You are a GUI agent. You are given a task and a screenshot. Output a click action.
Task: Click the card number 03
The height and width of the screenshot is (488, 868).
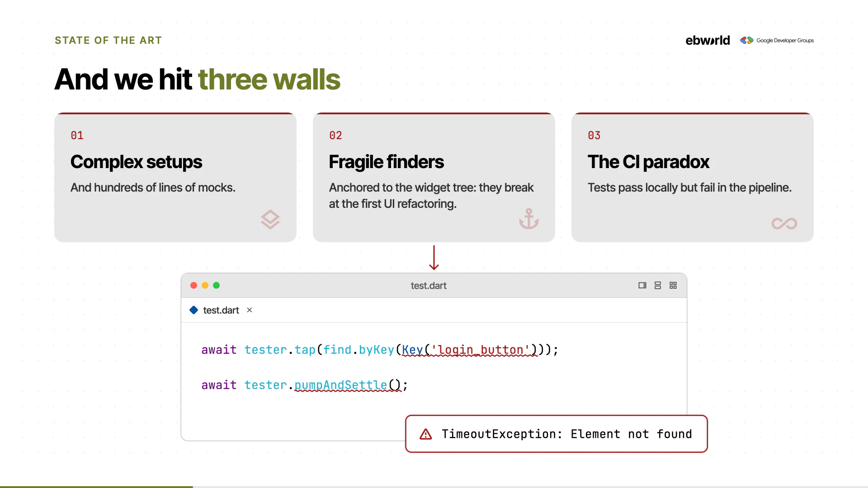click(594, 136)
